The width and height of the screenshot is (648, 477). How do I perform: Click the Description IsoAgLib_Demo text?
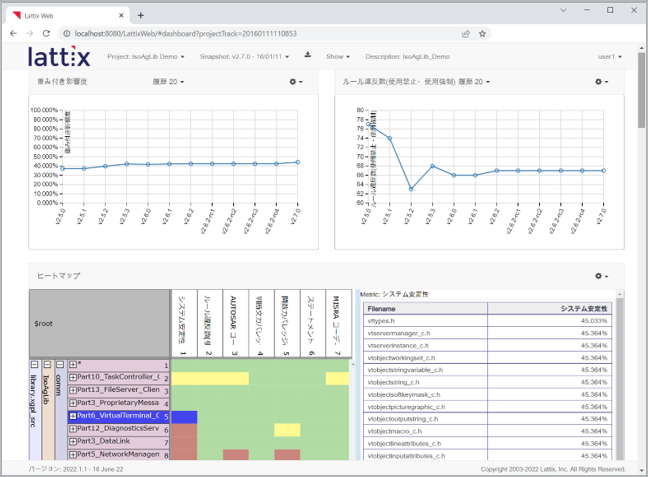click(x=407, y=57)
